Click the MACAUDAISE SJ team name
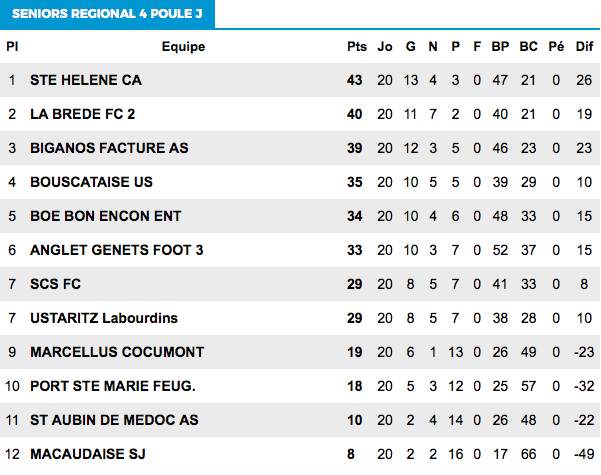The width and height of the screenshot is (601, 475). pos(88,454)
